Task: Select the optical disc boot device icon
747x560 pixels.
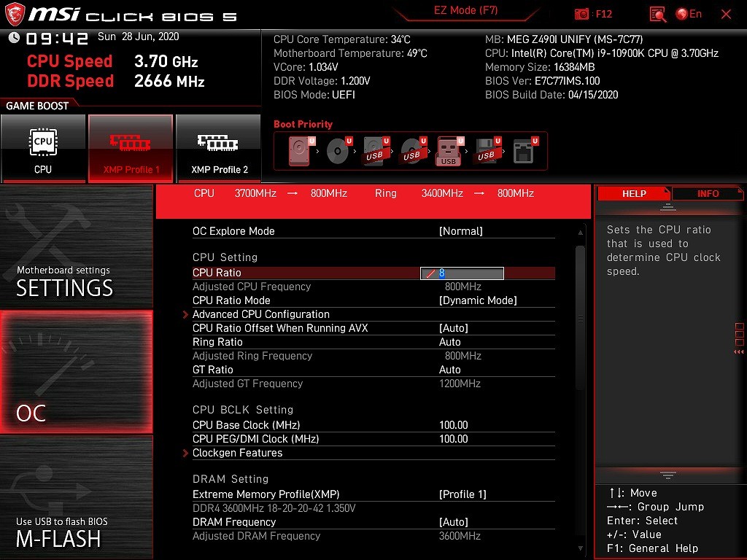Action: click(338, 152)
